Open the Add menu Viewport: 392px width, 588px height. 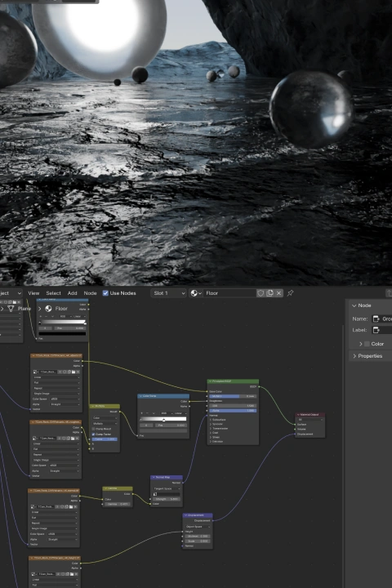(x=72, y=293)
